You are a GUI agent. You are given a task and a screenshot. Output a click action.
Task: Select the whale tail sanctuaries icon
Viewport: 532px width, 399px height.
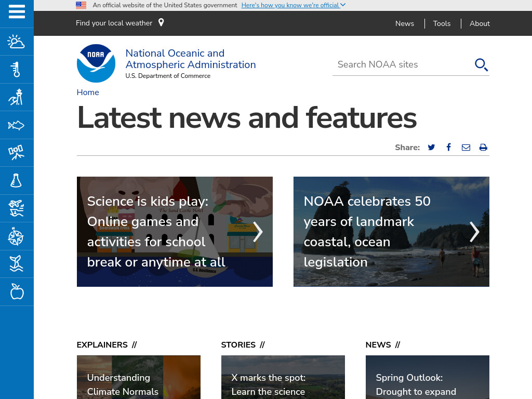(x=16, y=263)
